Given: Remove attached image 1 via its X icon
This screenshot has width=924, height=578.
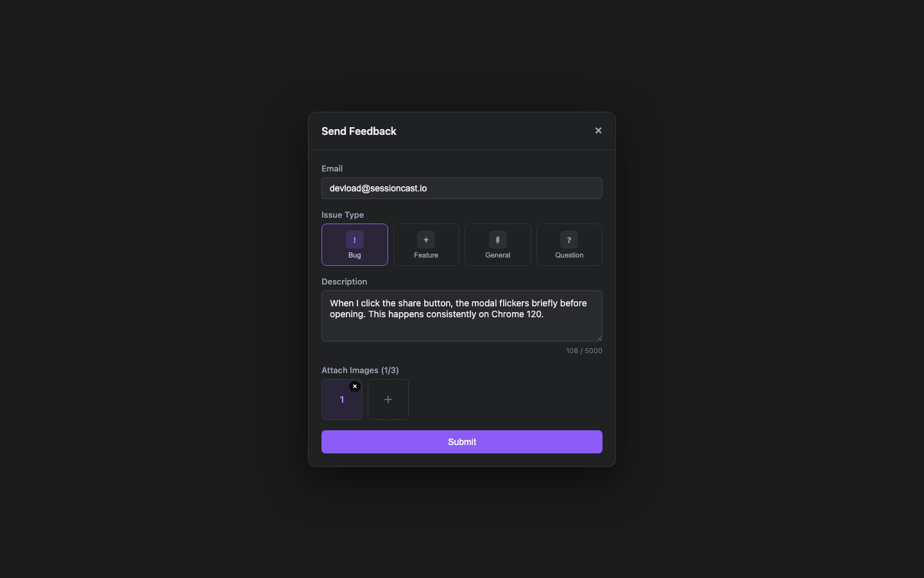Looking at the screenshot, I should coord(355,386).
